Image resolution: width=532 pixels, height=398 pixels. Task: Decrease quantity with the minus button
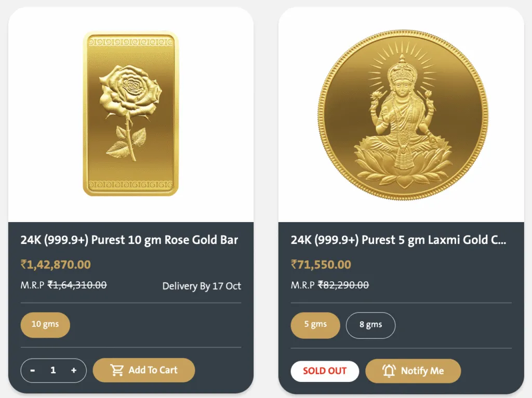click(33, 370)
